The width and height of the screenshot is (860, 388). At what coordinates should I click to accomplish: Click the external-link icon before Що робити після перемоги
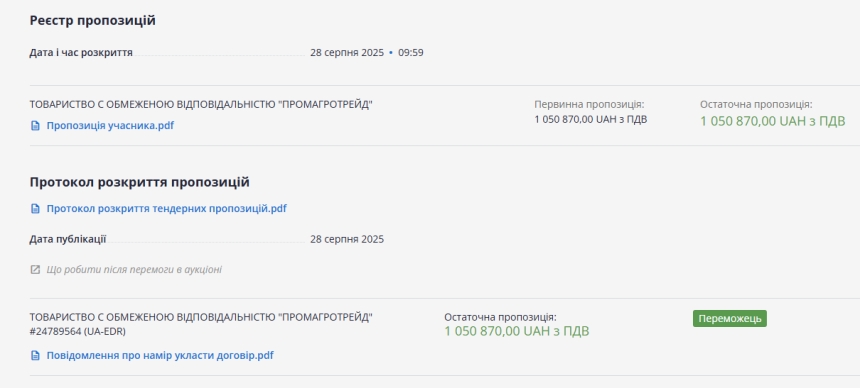click(35, 269)
